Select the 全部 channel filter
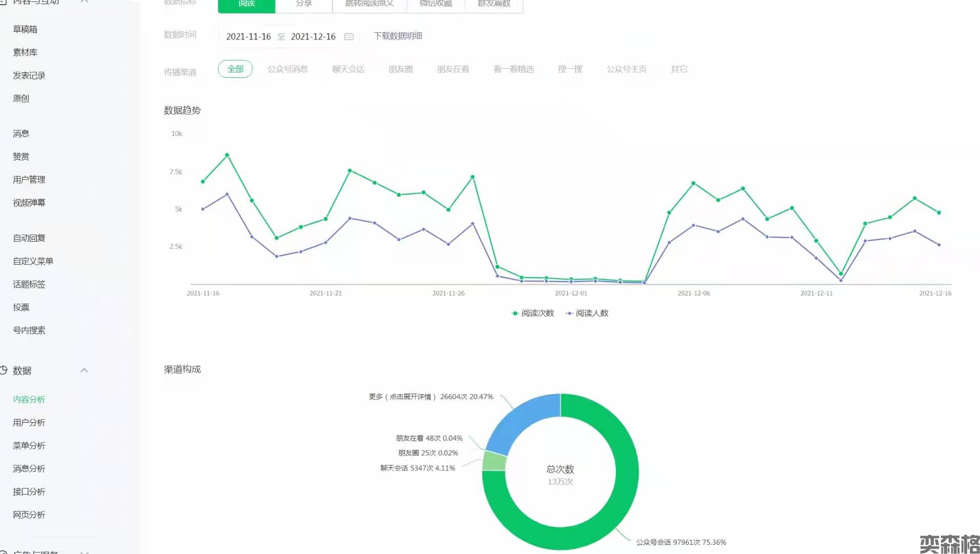This screenshot has width=980, height=554. (235, 69)
